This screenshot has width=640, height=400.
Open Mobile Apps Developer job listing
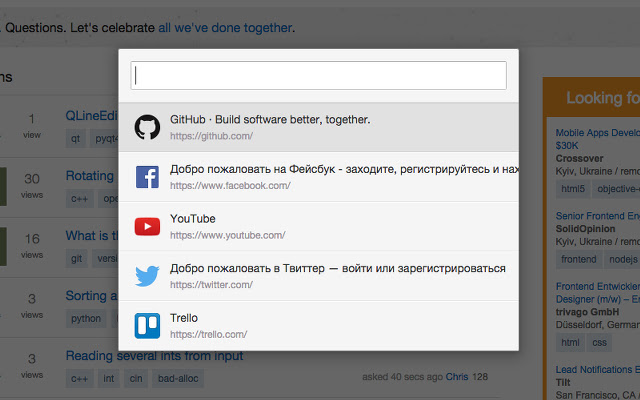(x=598, y=139)
